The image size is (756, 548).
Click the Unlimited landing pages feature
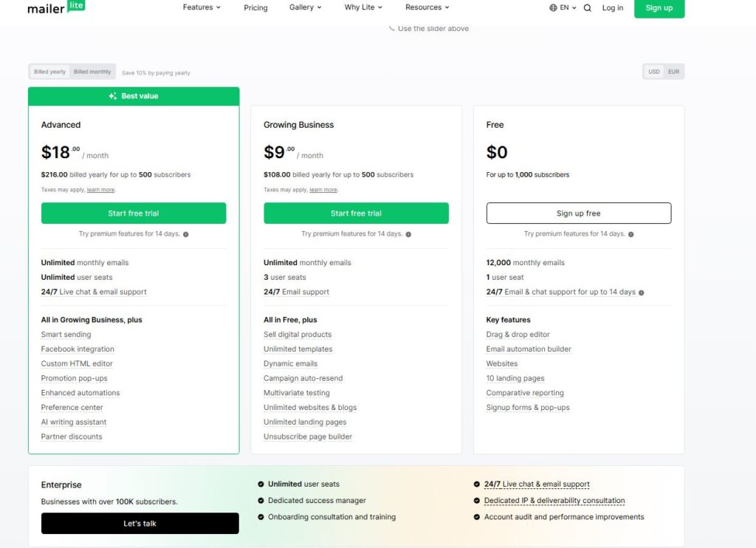coord(305,422)
